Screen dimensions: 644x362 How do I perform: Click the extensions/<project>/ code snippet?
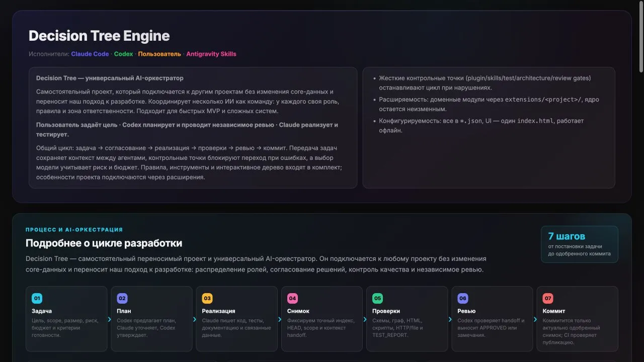[543, 100]
